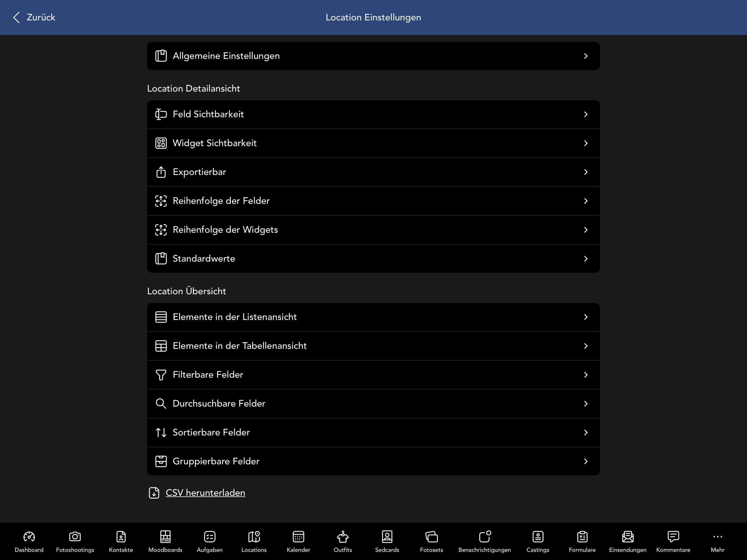The width and height of the screenshot is (747, 560).
Task: Open the Benachrichtigungen icon
Action: (485, 536)
